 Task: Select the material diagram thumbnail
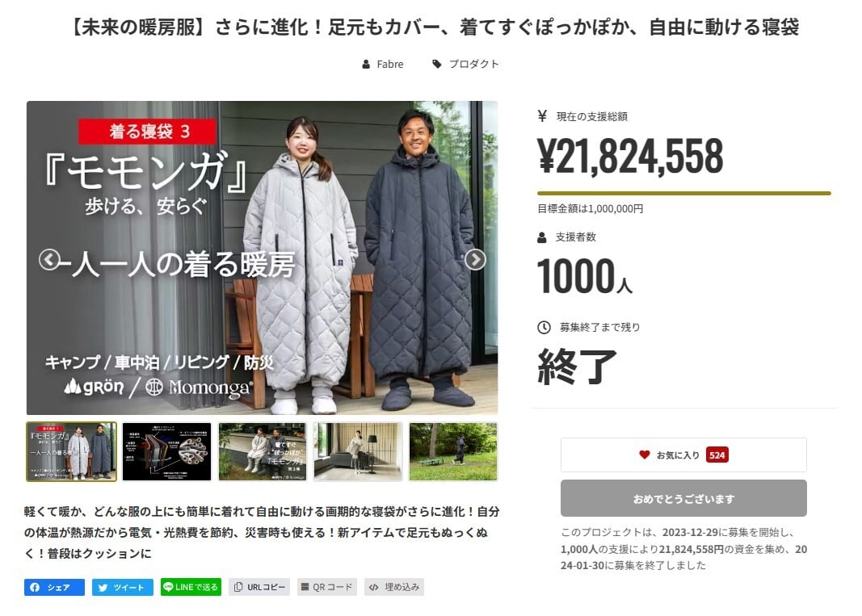tap(166, 451)
